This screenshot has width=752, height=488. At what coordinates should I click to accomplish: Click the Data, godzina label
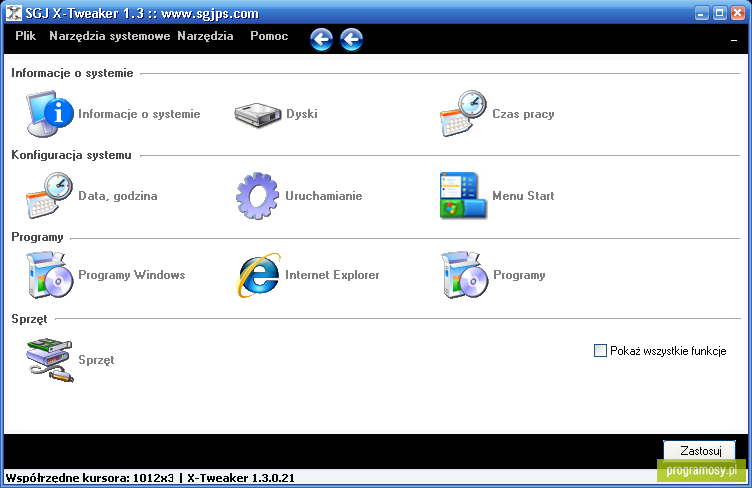118,196
